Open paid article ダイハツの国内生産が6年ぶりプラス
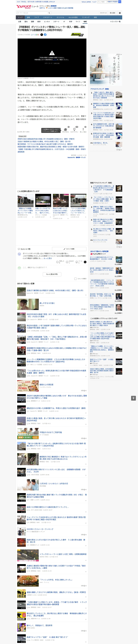Image resolution: width=138 pixels, height=644 pixels. click(x=102, y=258)
